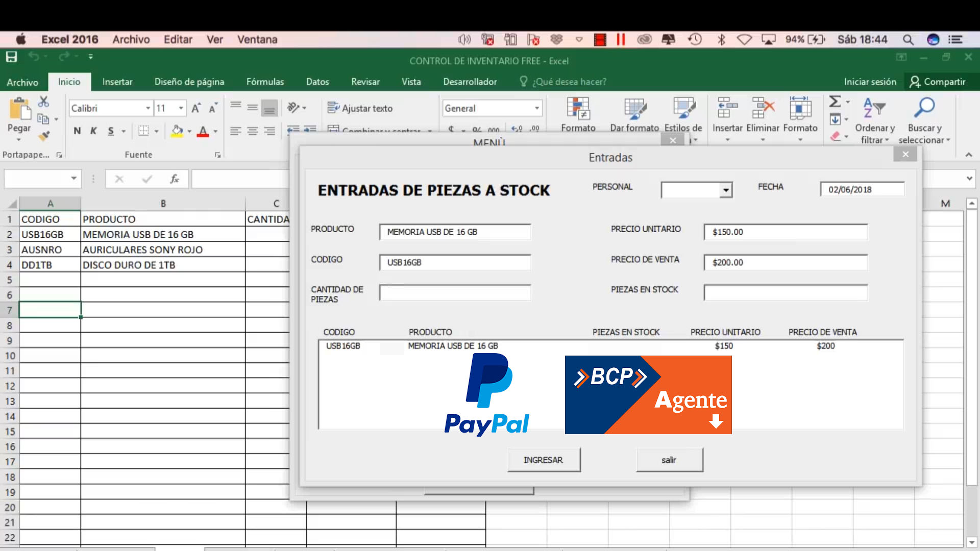Click the text orientation icon
980x551 pixels.
(293, 107)
